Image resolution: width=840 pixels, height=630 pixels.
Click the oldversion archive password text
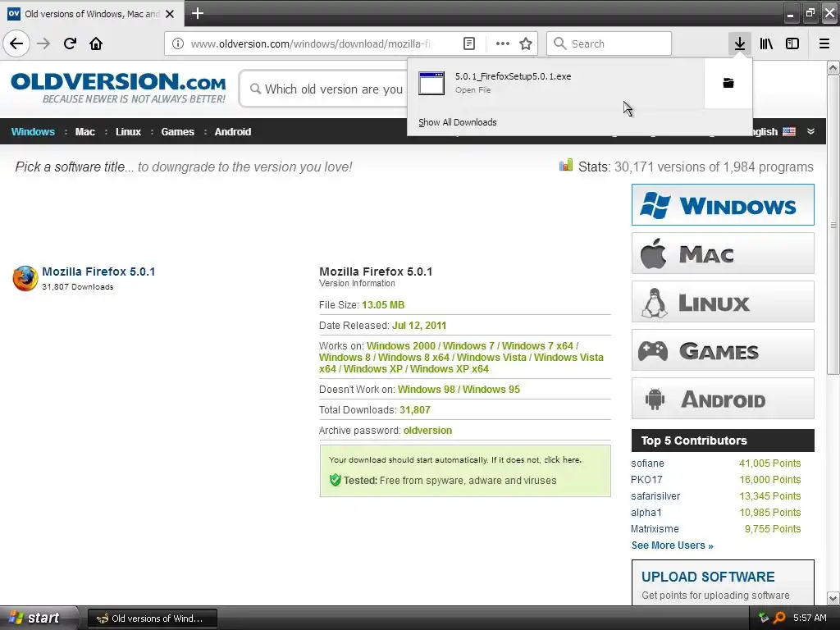[x=427, y=431]
